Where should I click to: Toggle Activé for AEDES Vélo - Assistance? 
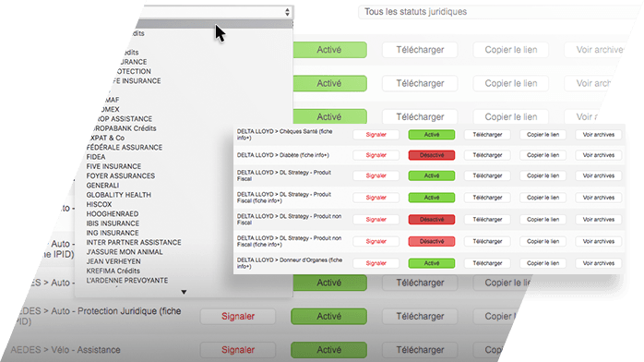[329, 350]
